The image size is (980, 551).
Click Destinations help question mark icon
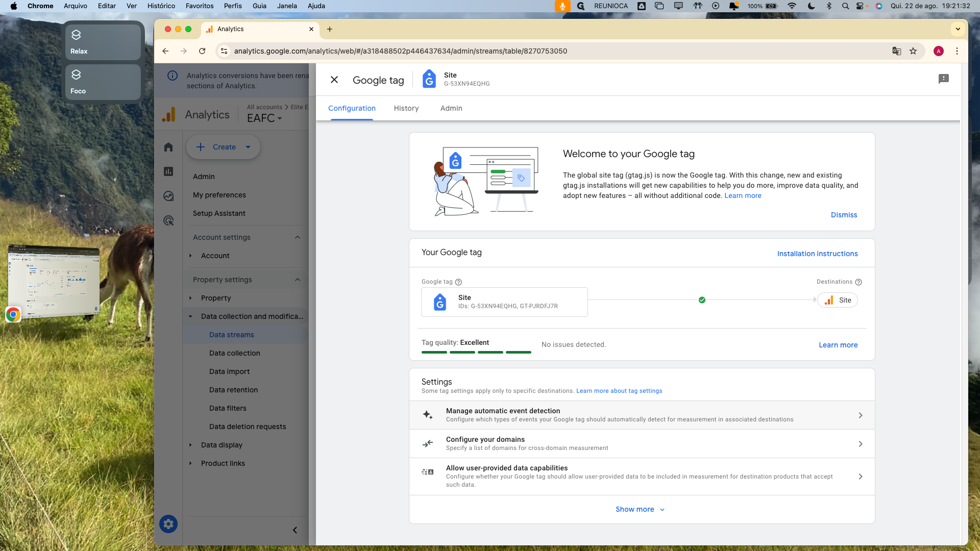(859, 282)
